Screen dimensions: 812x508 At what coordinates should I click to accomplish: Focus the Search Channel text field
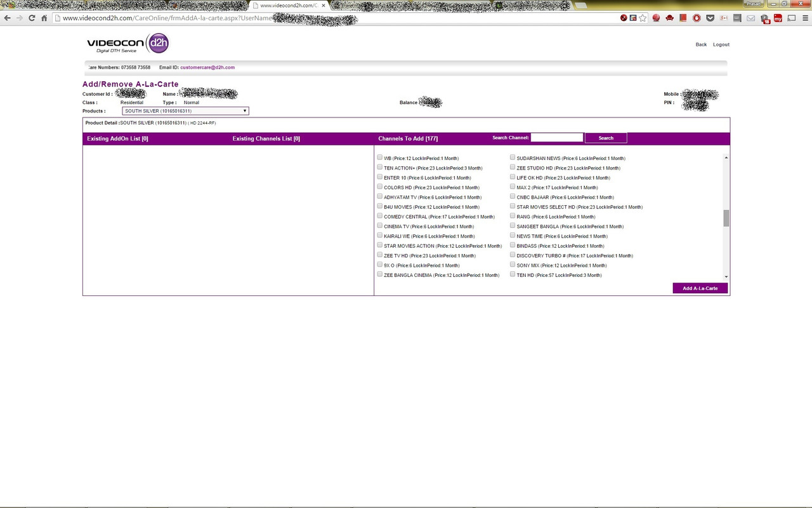557,137
